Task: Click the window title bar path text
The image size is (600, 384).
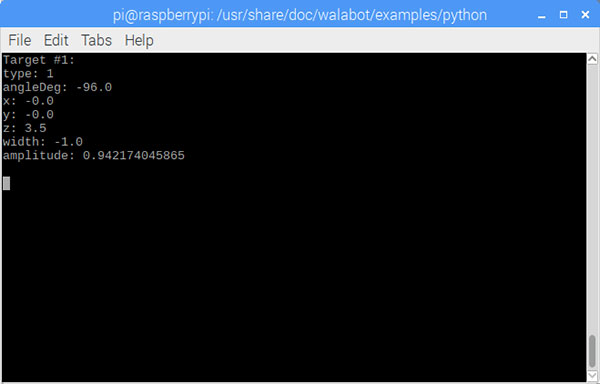Action: click(x=300, y=16)
